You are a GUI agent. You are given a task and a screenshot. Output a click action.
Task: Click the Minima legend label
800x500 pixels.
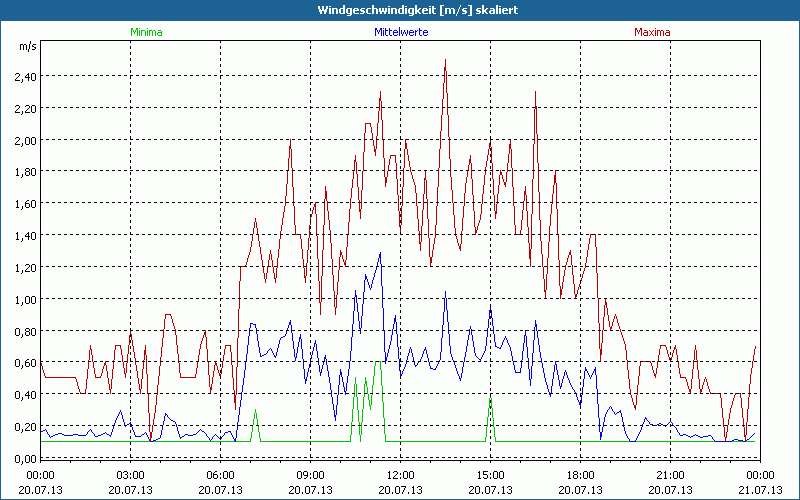145,32
